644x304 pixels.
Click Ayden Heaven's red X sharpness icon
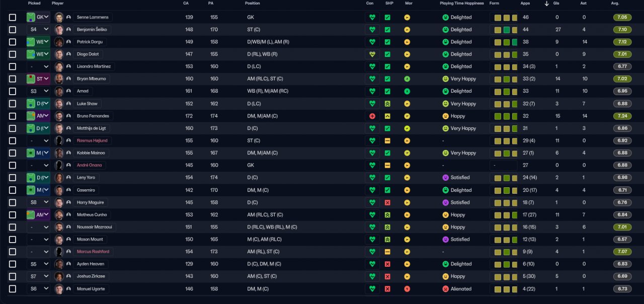click(x=387, y=264)
